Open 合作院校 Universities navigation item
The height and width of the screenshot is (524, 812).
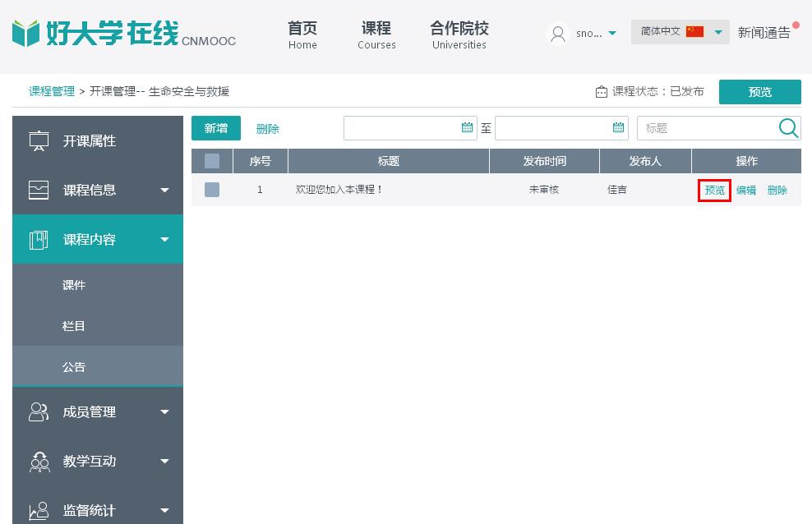pos(459,34)
